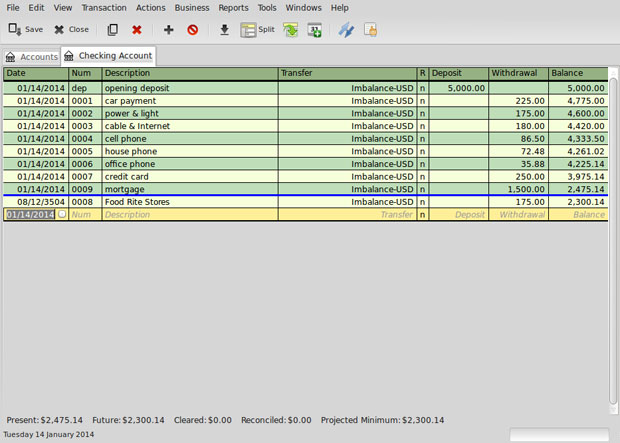Open the Transaction menu

click(104, 8)
